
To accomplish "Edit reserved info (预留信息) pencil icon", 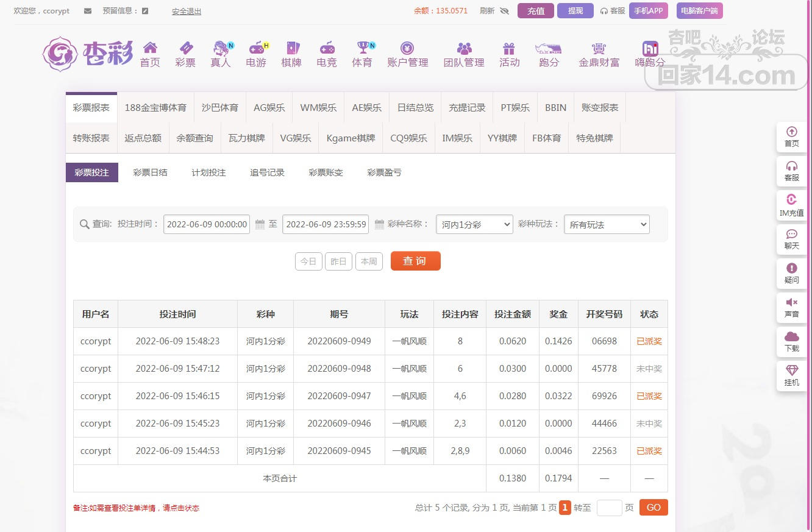I will (144, 11).
